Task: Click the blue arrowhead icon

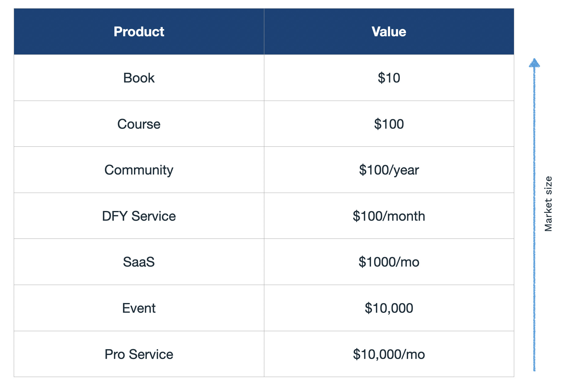Action: (x=534, y=63)
